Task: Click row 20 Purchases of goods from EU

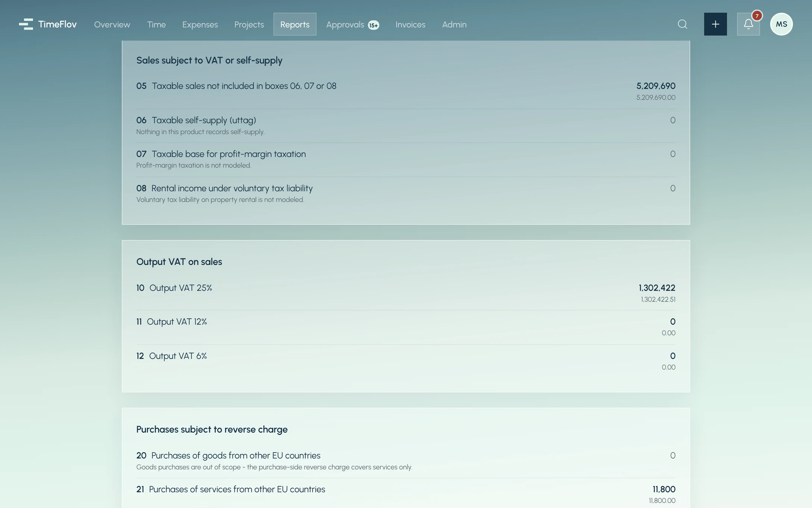Action: coord(406,461)
